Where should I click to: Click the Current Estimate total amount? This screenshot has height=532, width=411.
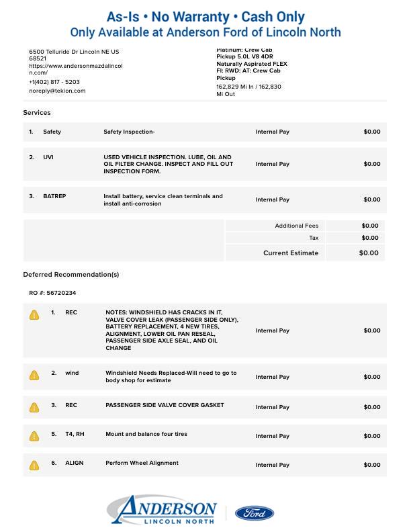[369, 253]
